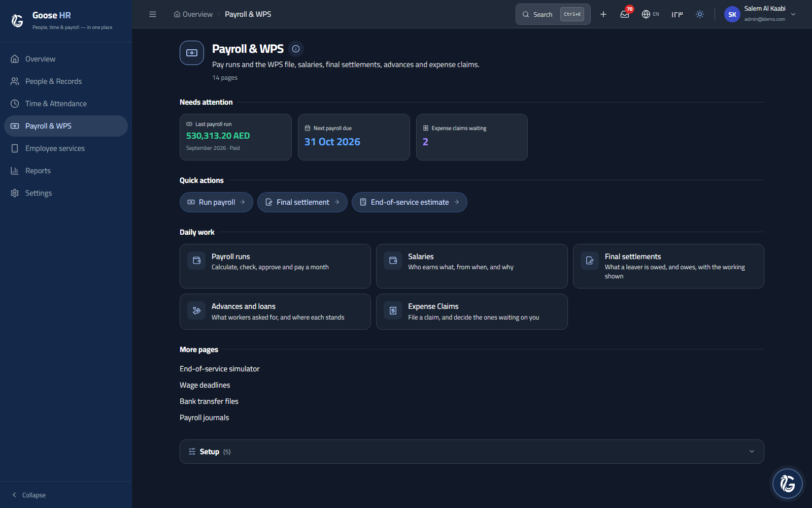Image resolution: width=812 pixels, height=508 pixels.
Task: Open the Search box
Action: point(553,14)
